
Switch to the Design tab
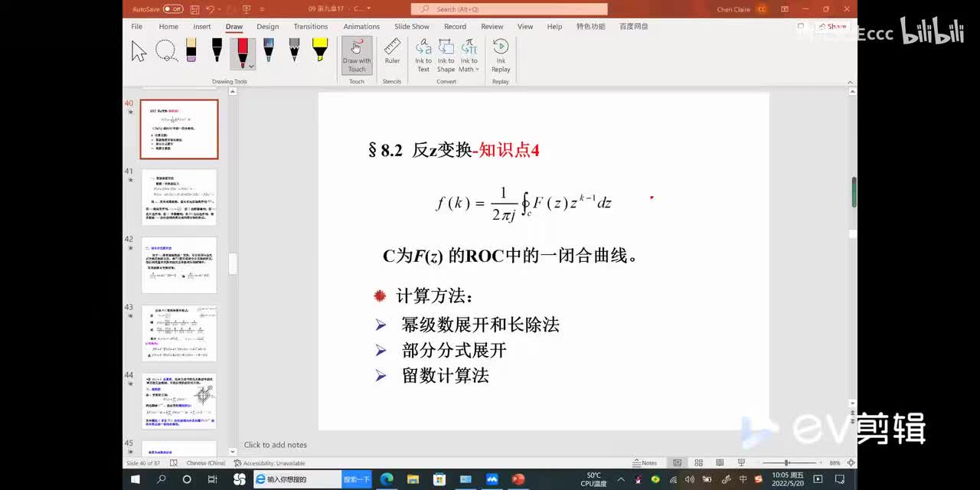(x=268, y=26)
